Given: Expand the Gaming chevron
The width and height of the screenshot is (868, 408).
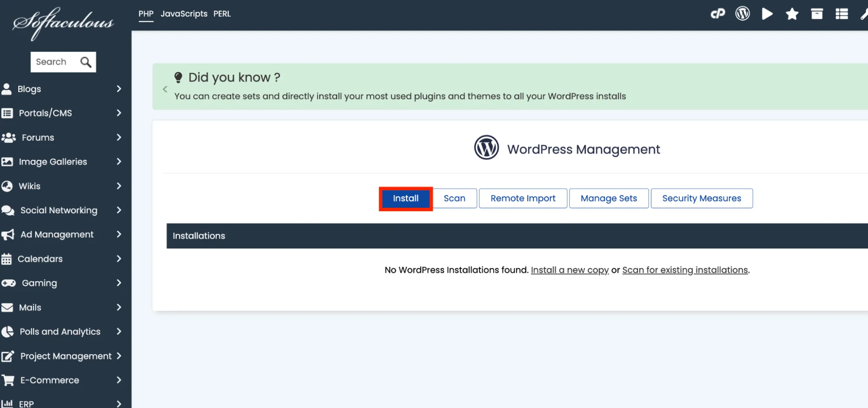Looking at the screenshot, I should tap(119, 283).
